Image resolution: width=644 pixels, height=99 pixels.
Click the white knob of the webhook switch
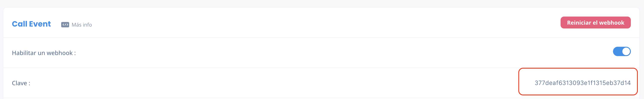(626, 51)
